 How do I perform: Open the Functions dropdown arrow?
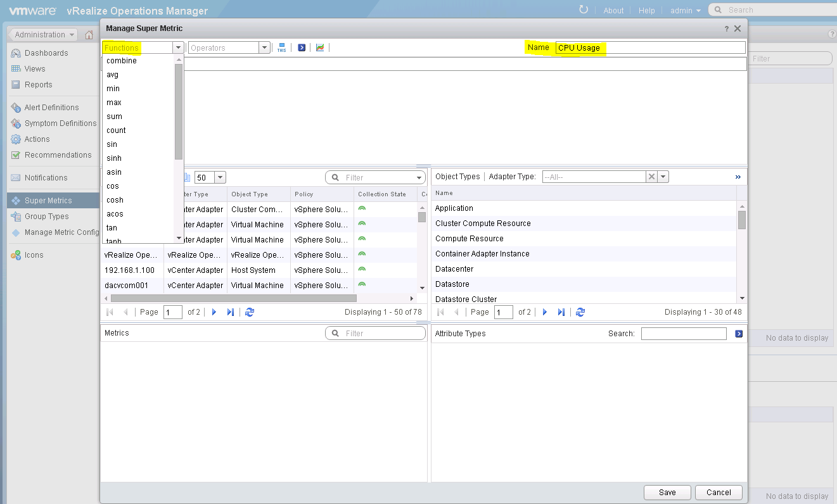coord(178,47)
